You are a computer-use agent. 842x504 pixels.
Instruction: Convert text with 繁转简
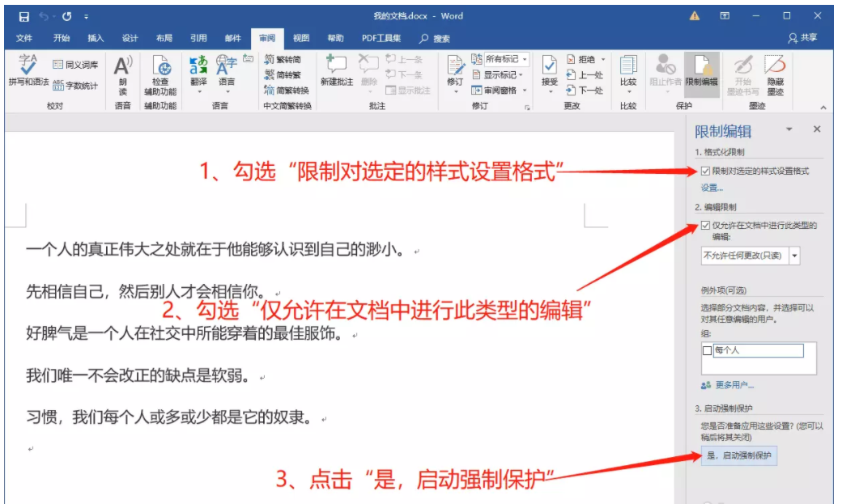click(x=283, y=60)
